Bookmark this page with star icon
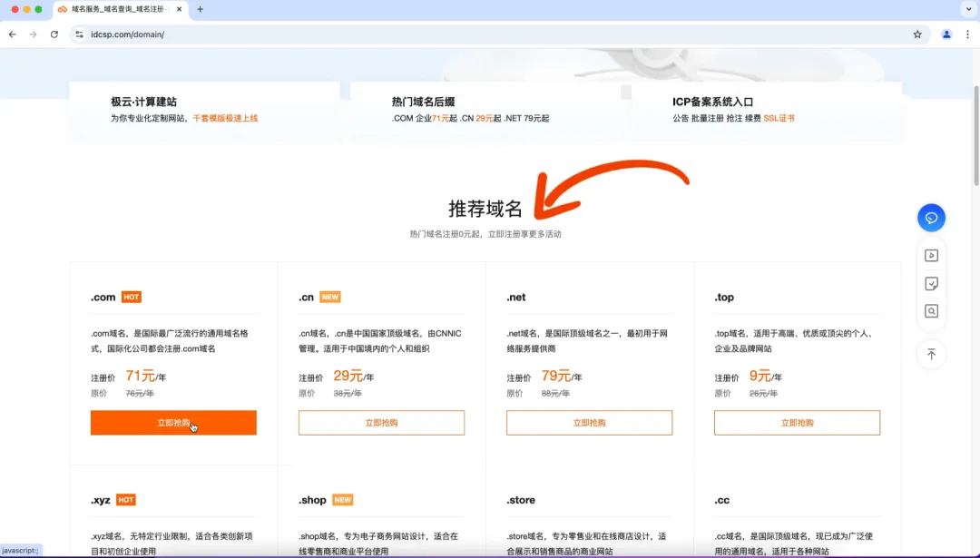This screenshot has height=558, width=980. tap(916, 34)
